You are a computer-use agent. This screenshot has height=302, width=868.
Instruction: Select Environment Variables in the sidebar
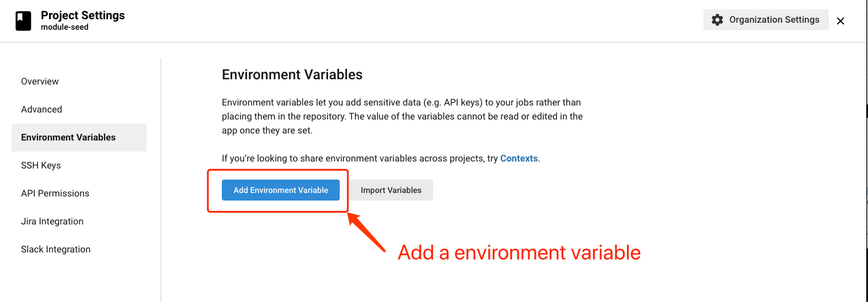point(68,138)
